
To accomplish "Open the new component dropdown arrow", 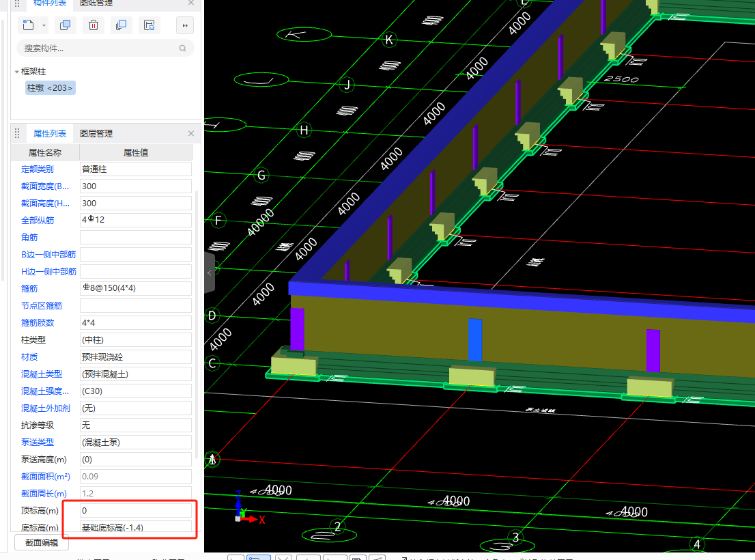I will pyautogui.click(x=44, y=25).
